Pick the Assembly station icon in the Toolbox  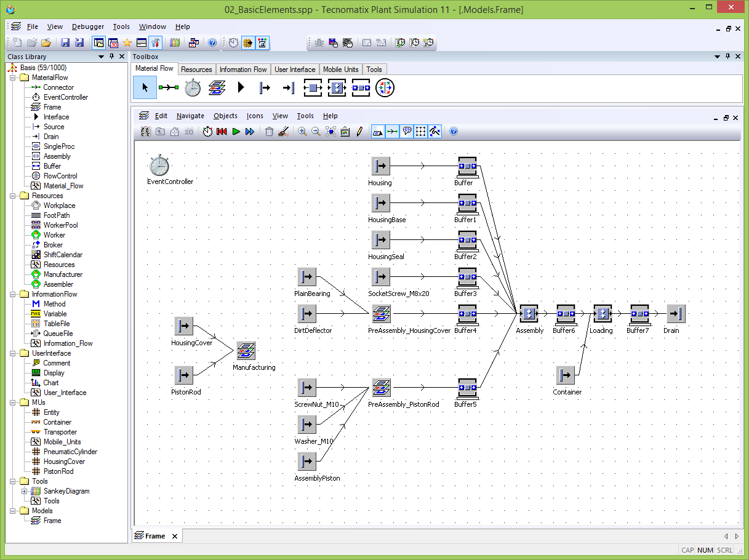tap(337, 88)
